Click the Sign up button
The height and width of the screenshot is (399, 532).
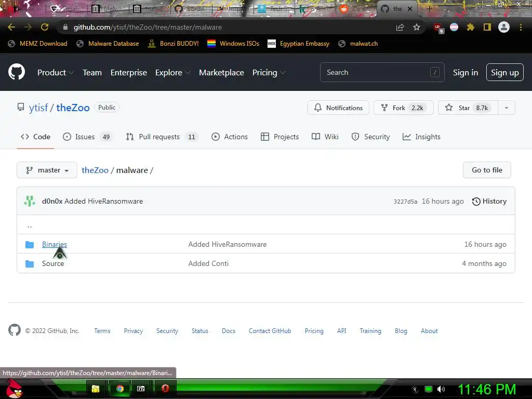click(505, 72)
